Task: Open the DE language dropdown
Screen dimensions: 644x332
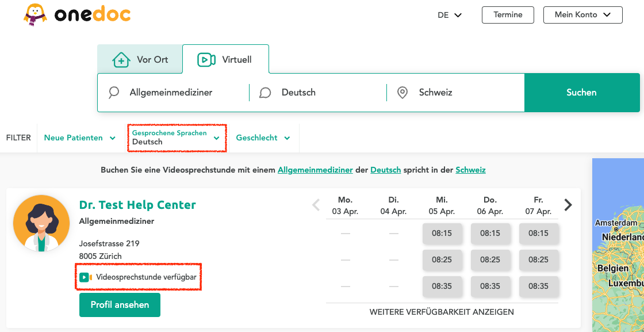Action: 450,15
